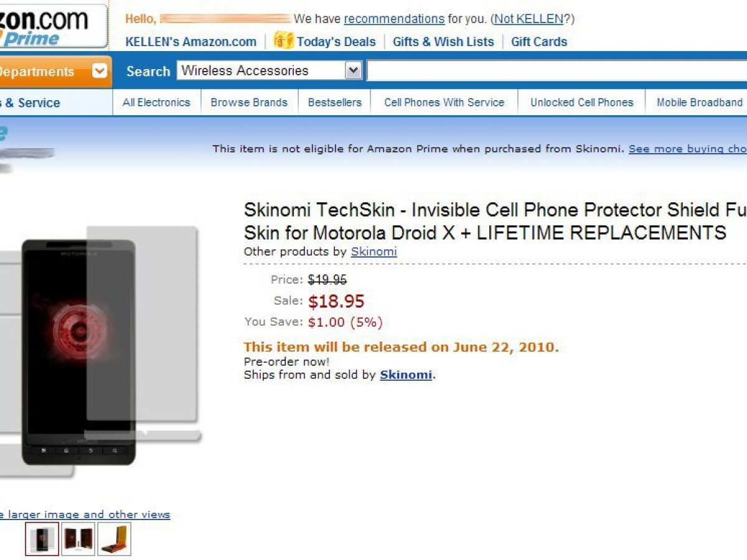747x560 pixels.
Task: Expand the Wireless Accessories search category dropdown
Action: click(354, 71)
